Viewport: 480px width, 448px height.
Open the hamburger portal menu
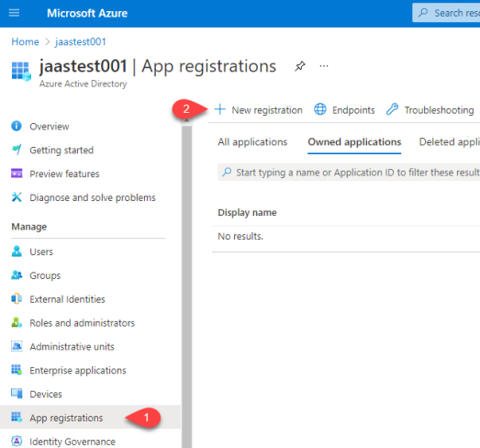pos(14,13)
